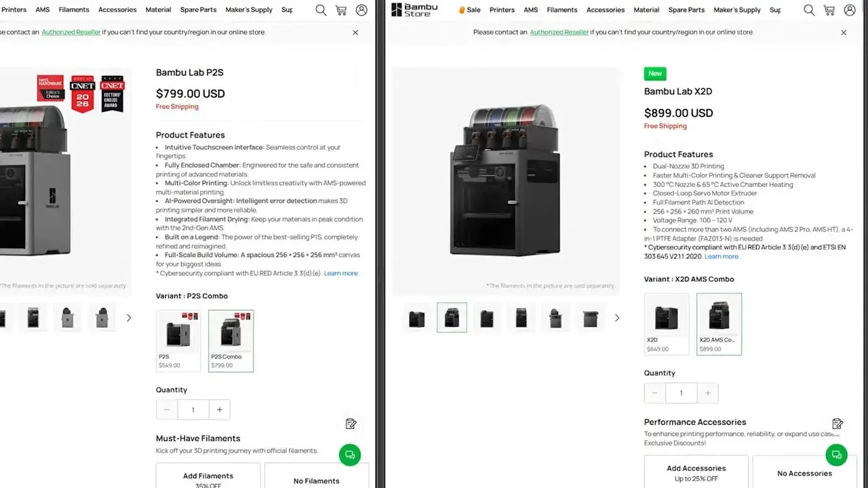View second highlighted X2D gallery thumbnail
This screenshot has width=868, height=488.
452,318
